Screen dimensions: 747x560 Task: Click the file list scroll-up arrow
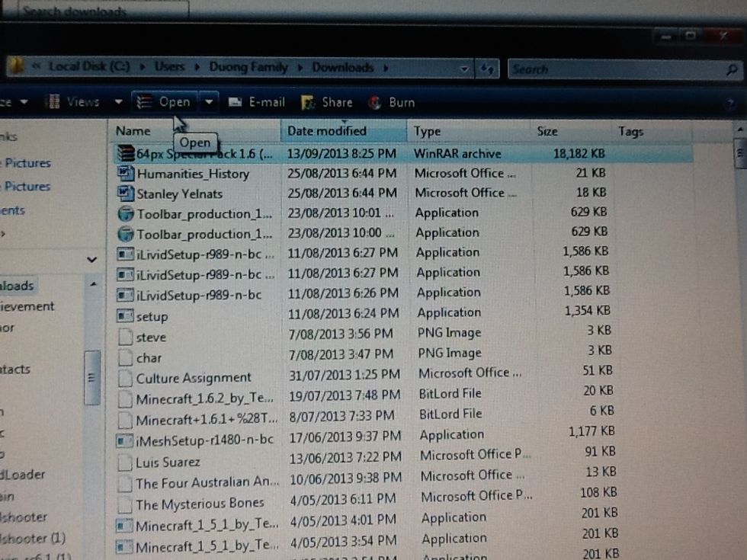(740, 130)
